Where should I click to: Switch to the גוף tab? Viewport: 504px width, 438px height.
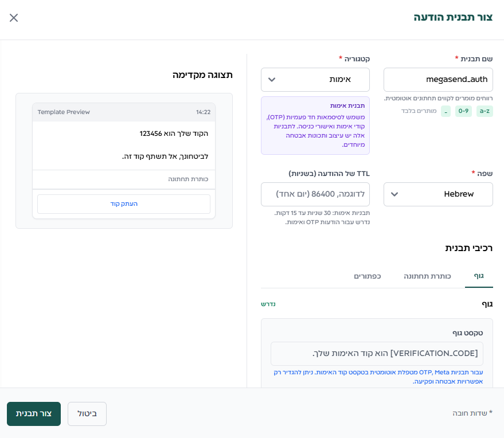tap(479, 276)
